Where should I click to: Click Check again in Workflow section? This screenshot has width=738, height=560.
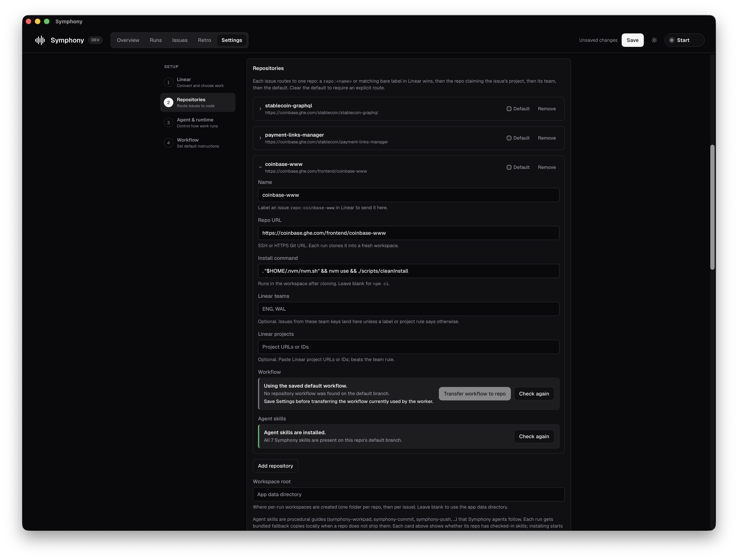[x=534, y=394]
